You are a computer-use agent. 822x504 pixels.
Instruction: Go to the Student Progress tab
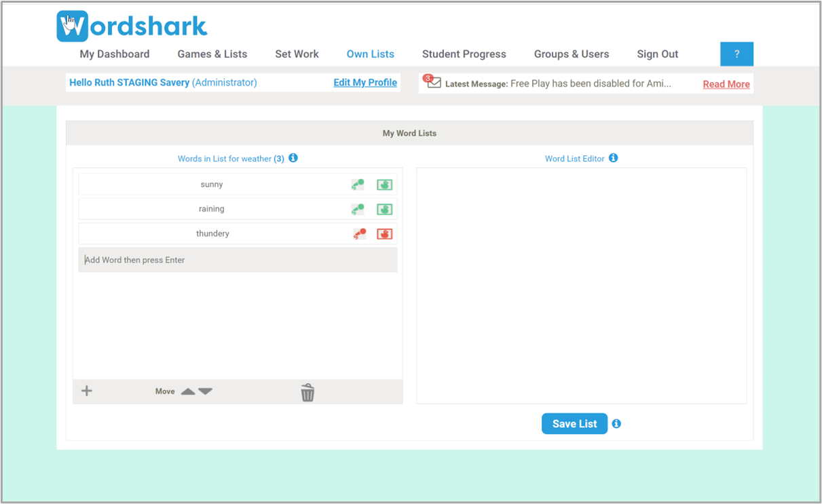464,54
